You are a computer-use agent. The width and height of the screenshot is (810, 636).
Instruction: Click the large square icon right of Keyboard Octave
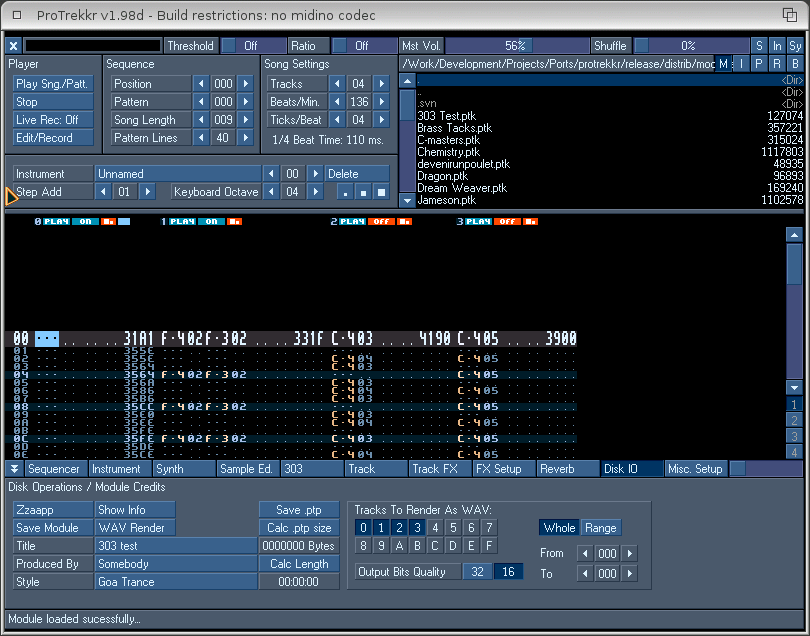(380, 192)
